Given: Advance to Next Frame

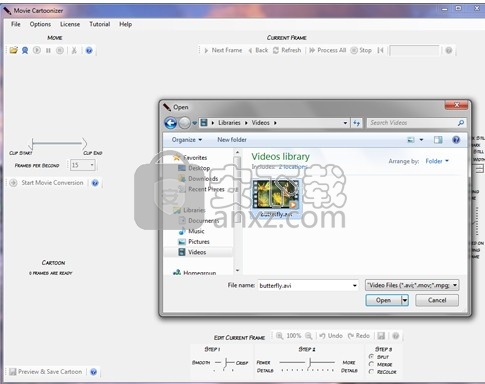Looking at the screenshot, I should tap(223, 50).
